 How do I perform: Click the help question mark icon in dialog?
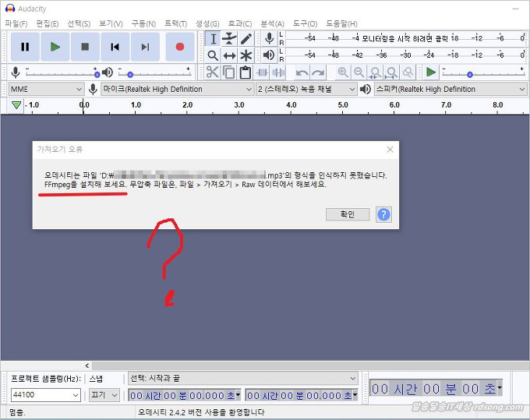[383, 214]
